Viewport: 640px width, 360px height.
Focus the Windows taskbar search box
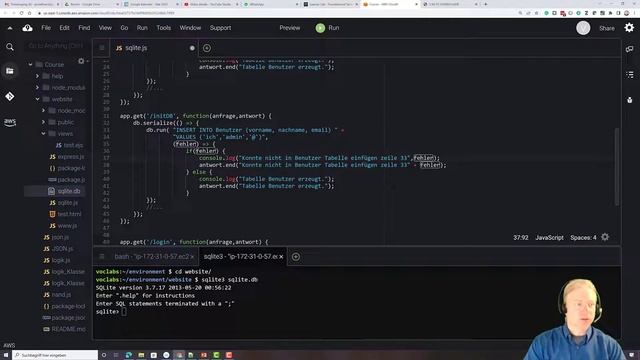point(55,355)
